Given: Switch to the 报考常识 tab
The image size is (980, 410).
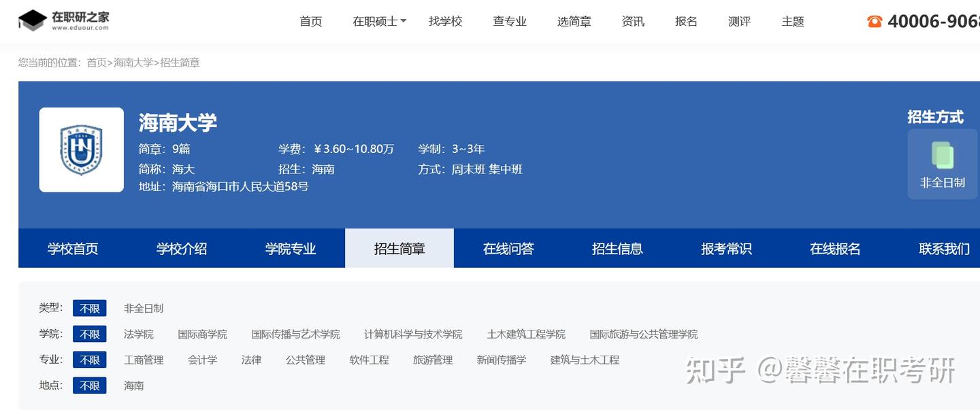Looking at the screenshot, I should pos(726,249).
